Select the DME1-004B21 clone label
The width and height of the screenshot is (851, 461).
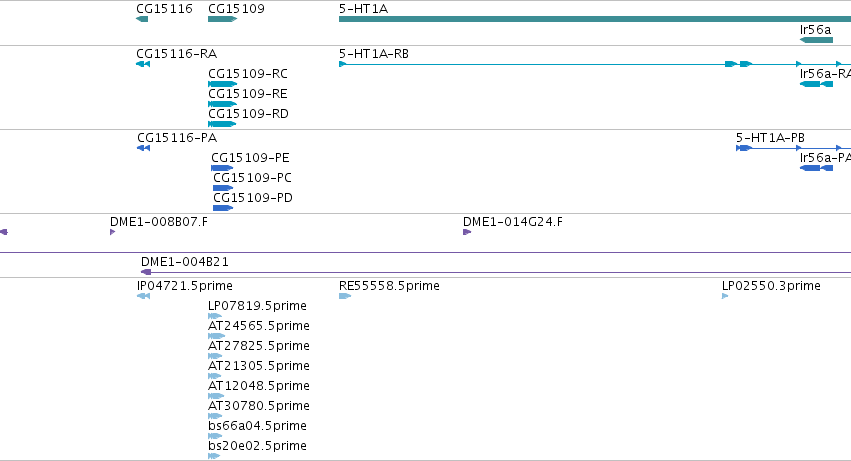[185, 262]
